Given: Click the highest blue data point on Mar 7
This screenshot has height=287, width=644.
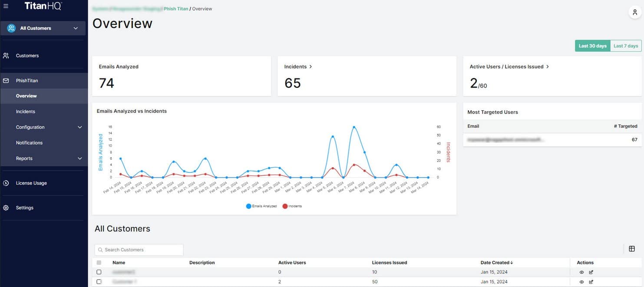Looking at the screenshot, I should (354, 127).
